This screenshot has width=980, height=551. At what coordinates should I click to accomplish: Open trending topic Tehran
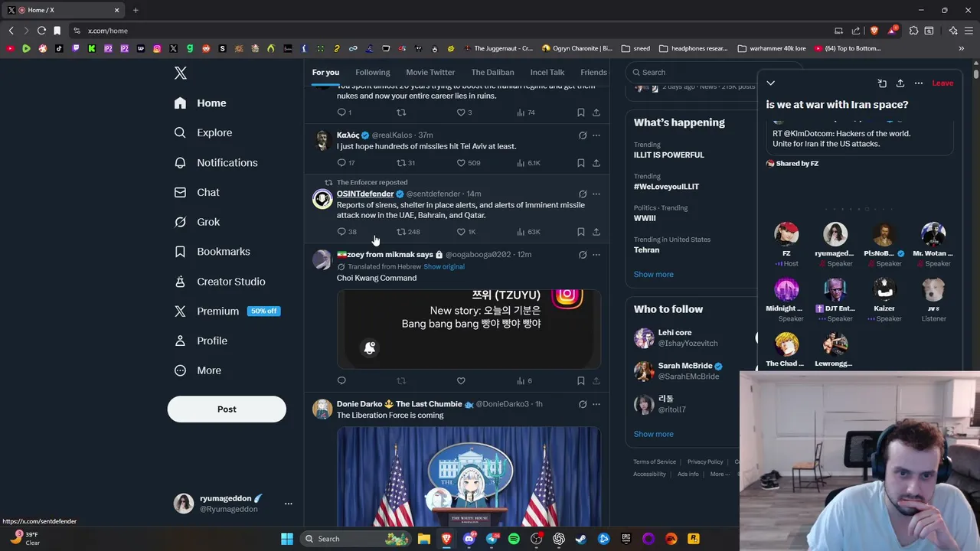pyautogui.click(x=647, y=249)
